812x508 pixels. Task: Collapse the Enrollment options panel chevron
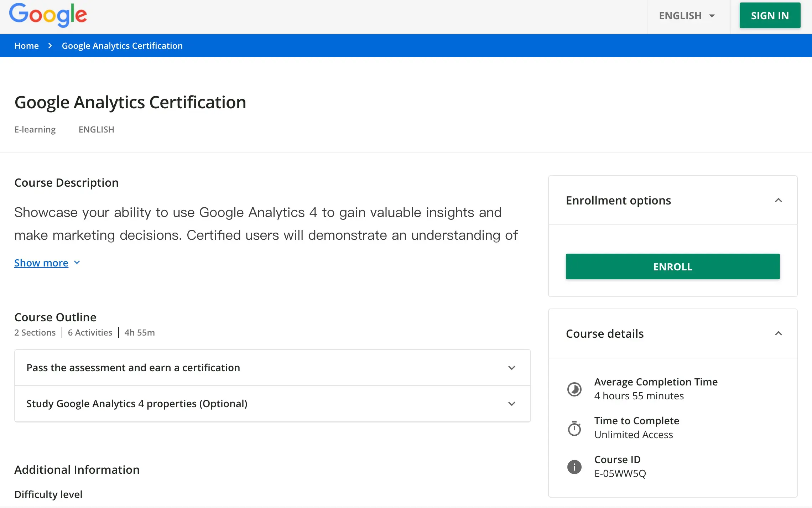pos(779,200)
